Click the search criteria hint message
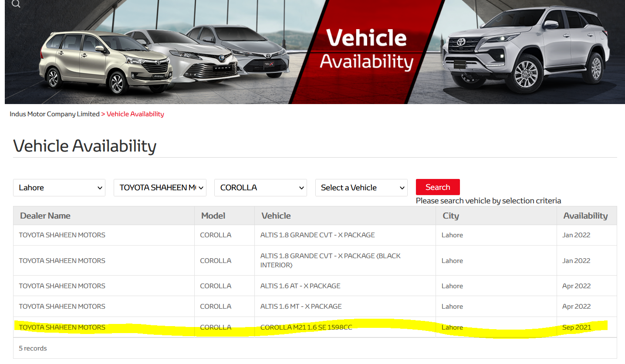This screenshot has width=625, height=364. click(488, 201)
